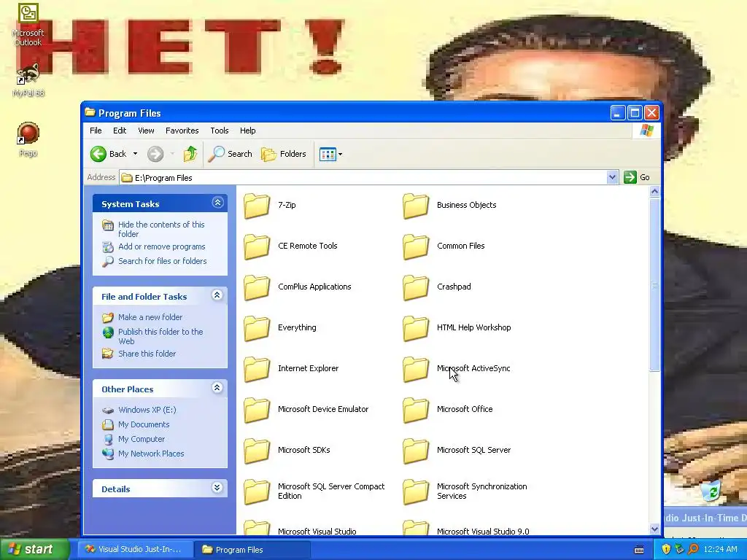This screenshot has width=747, height=560.
Task: Click the Go button
Action: coord(637,177)
